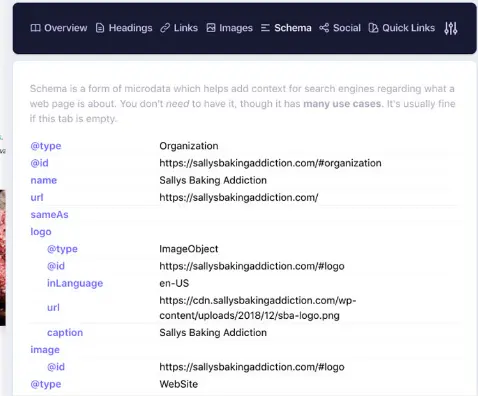The height and width of the screenshot is (396, 478).
Task: Click the organization url value
Action: [239, 197]
